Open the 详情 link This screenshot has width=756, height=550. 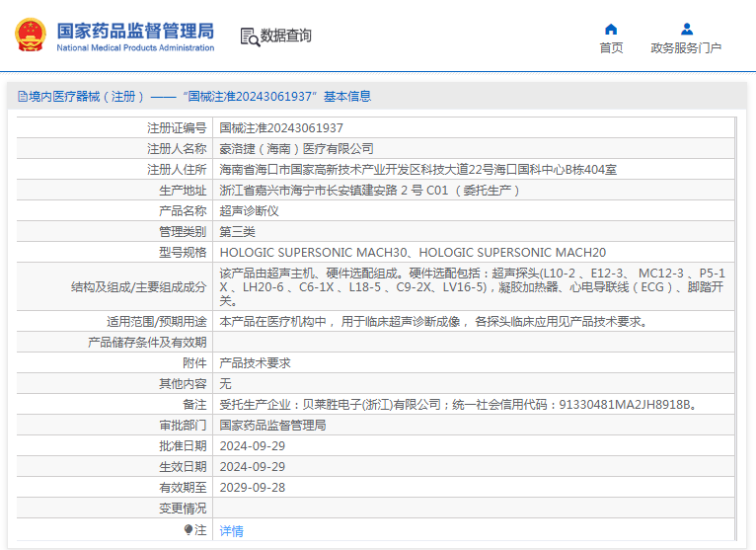tap(231, 530)
